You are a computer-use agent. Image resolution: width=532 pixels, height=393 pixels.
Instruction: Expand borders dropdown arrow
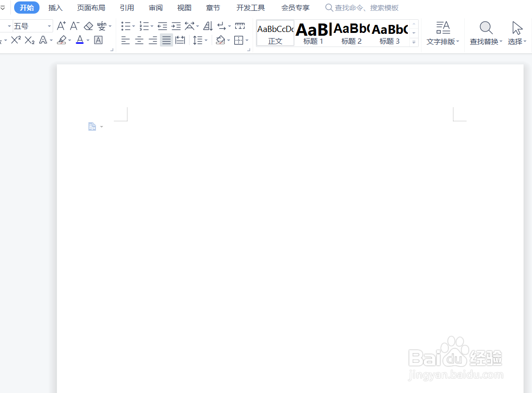pyautogui.click(x=246, y=41)
